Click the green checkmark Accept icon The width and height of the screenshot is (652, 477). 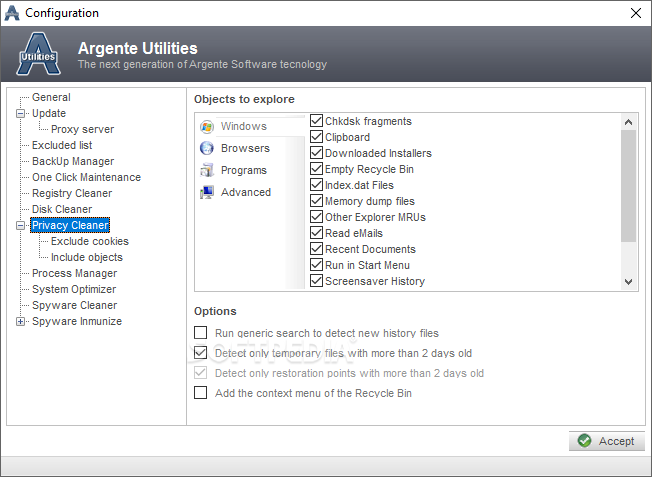(584, 441)
